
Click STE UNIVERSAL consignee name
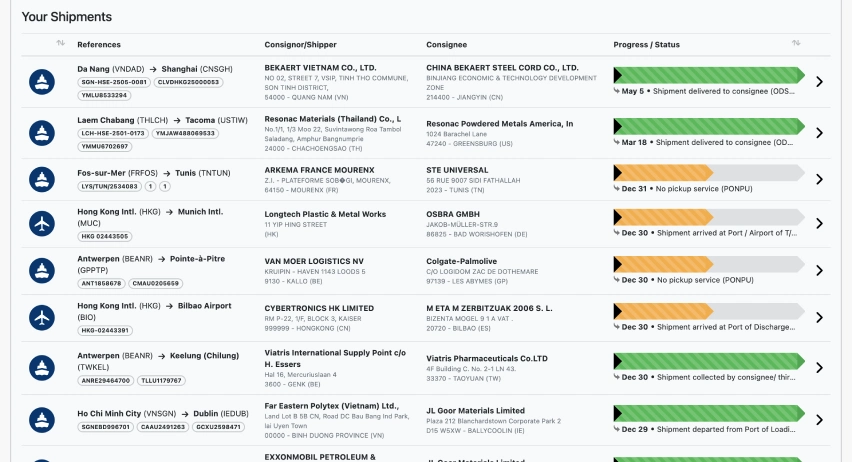click(457, 170)
